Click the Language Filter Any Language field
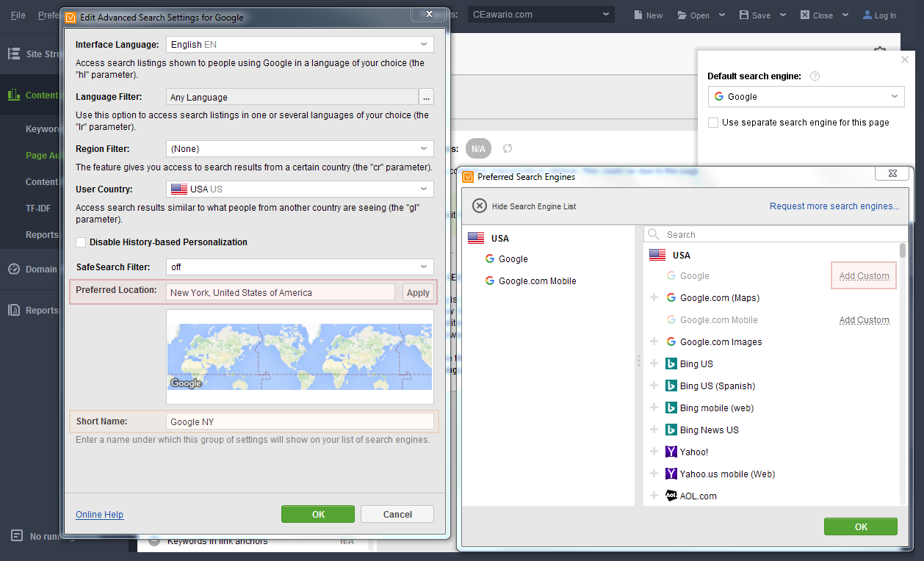Image resolution: width=924 pixels, height=561 pixels. 292,97
